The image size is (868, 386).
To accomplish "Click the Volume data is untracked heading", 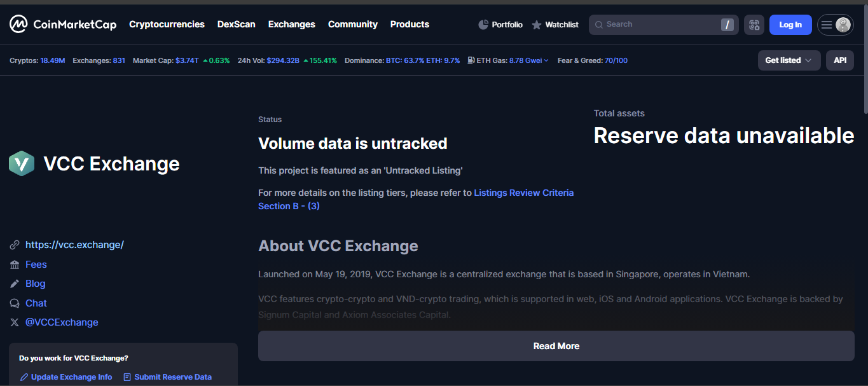I will point(353,144).
